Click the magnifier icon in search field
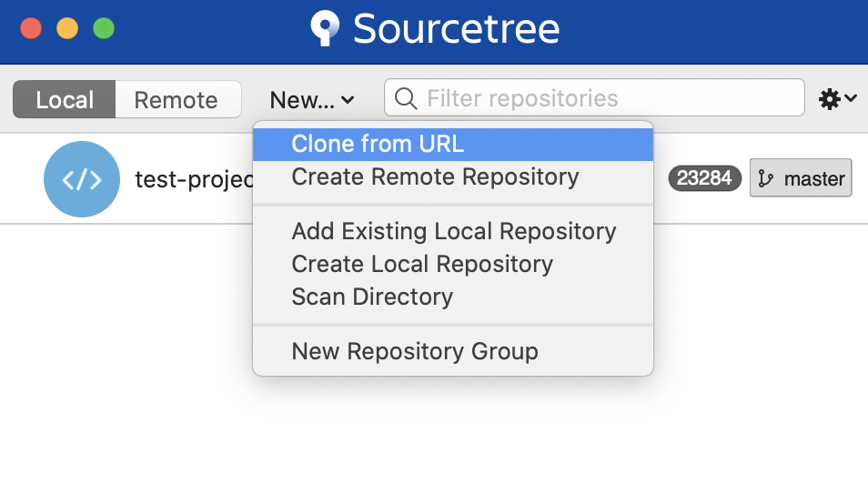Viewport: 868px width, 494px height. coord(405,98)
